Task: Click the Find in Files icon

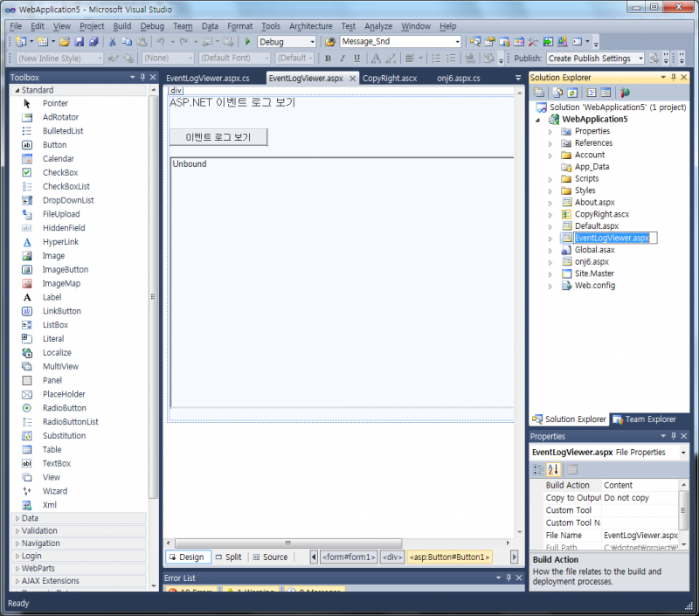Action: 330,42
